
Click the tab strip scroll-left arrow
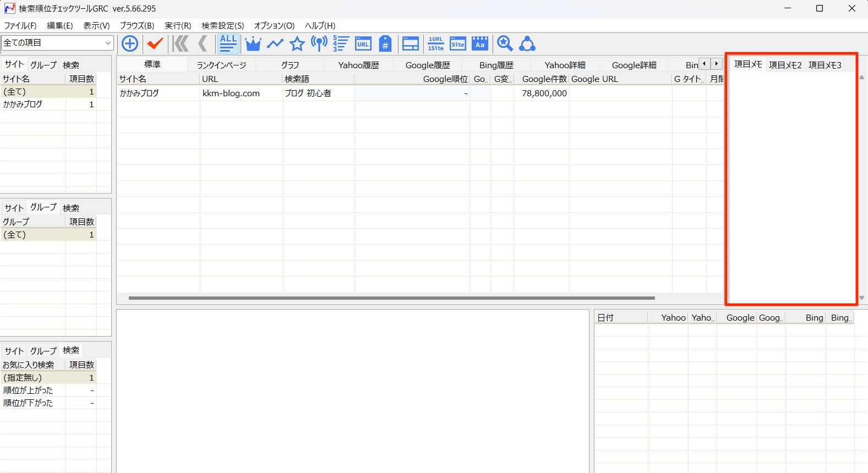[x=705, y=64]
